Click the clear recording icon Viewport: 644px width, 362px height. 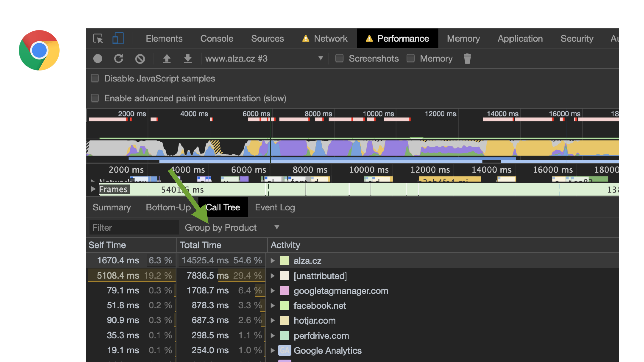tap(140, 59)
